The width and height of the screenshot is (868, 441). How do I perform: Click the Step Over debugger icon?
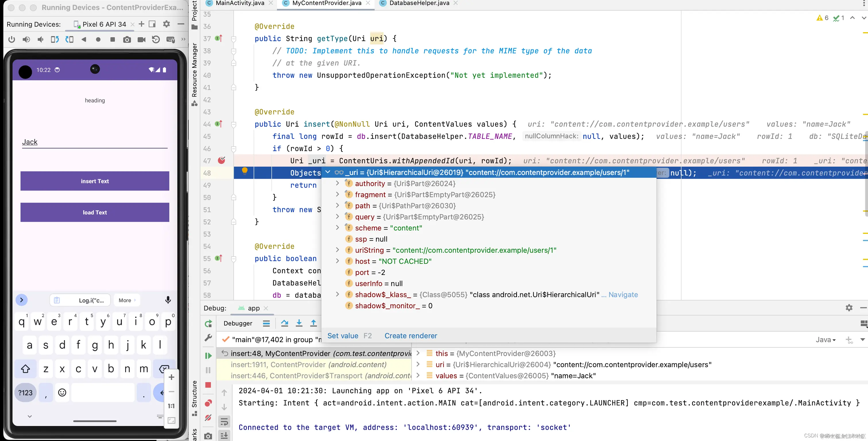click(284, 323)
